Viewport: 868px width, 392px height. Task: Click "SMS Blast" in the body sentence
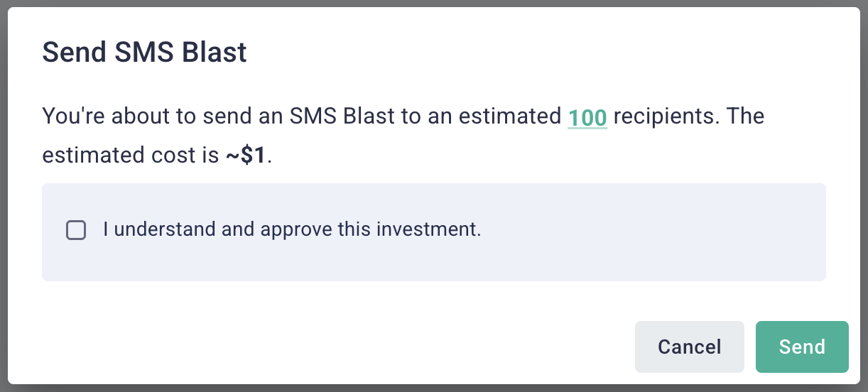343,116
